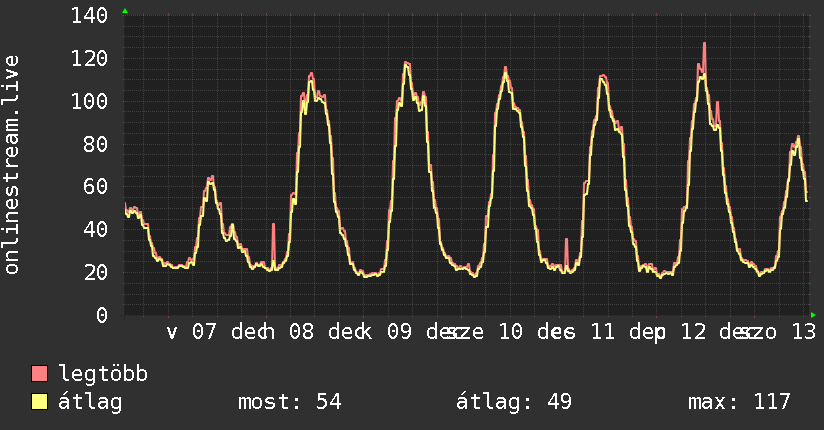Screen dimensions: 824x430
Task: Click the y-axis label 120
Action: click(x=89, y=59)
